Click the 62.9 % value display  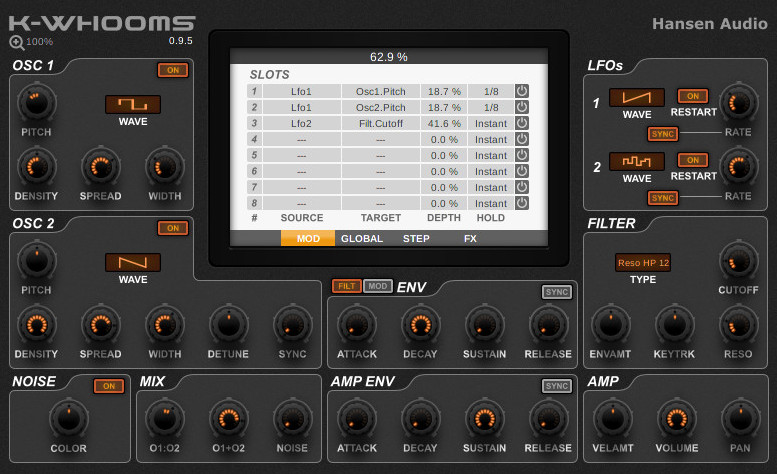click(x=388, y=56)
